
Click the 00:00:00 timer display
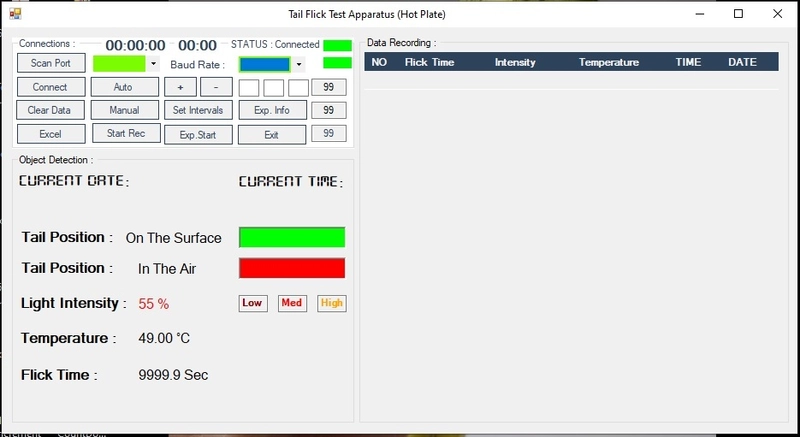(x=136, y=45)
